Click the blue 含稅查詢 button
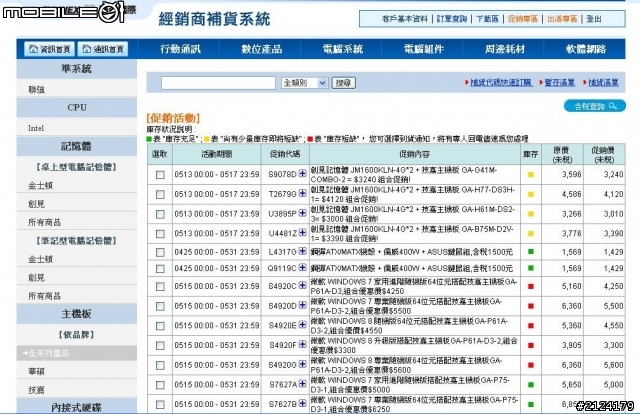 [595, 106]
